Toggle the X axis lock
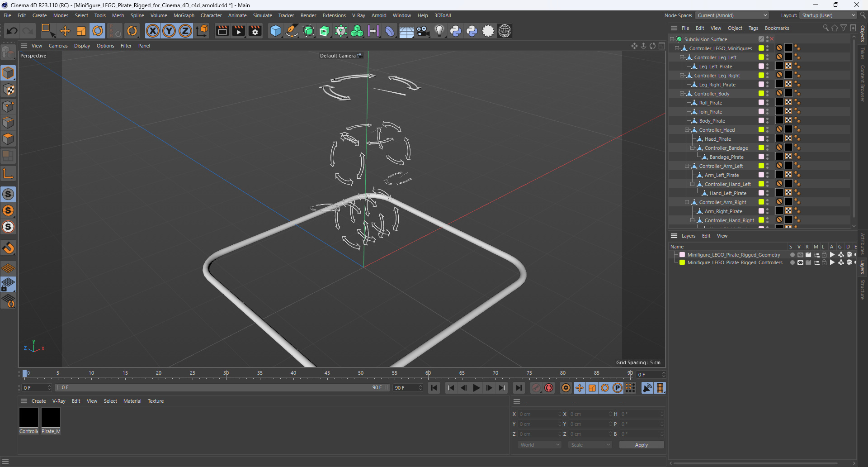This screenshot has width=868, height=467. 153,31
